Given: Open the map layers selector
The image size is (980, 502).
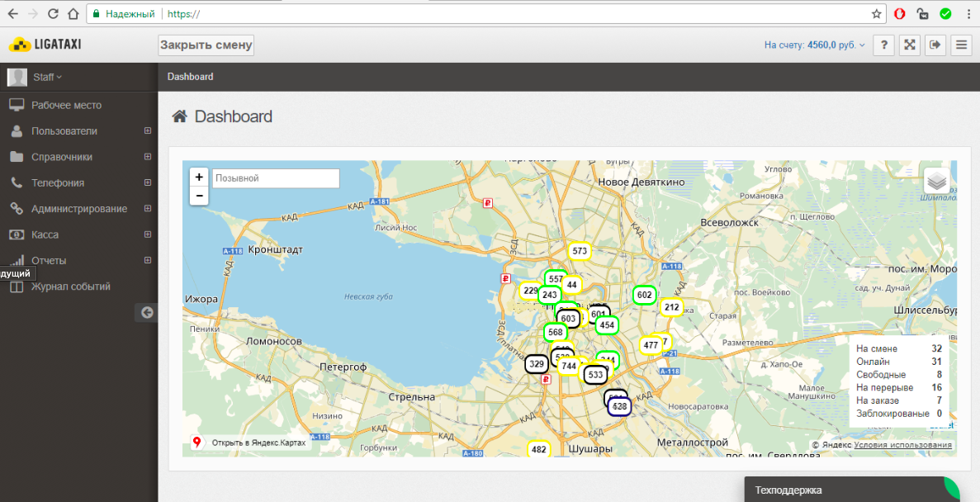Looking at the screenshot, I should tap(936, 181).
